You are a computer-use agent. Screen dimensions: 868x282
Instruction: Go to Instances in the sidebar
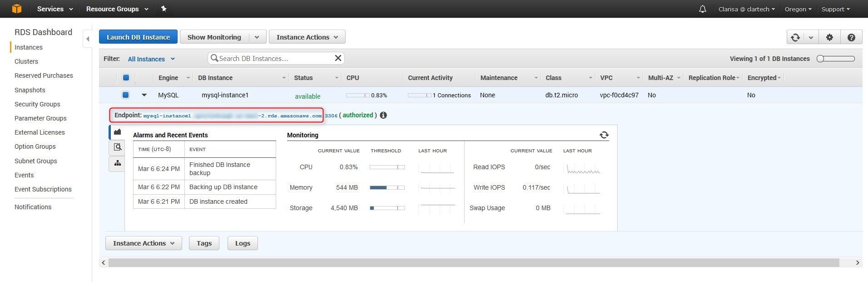pyautogui.click(x=29, y=47)
